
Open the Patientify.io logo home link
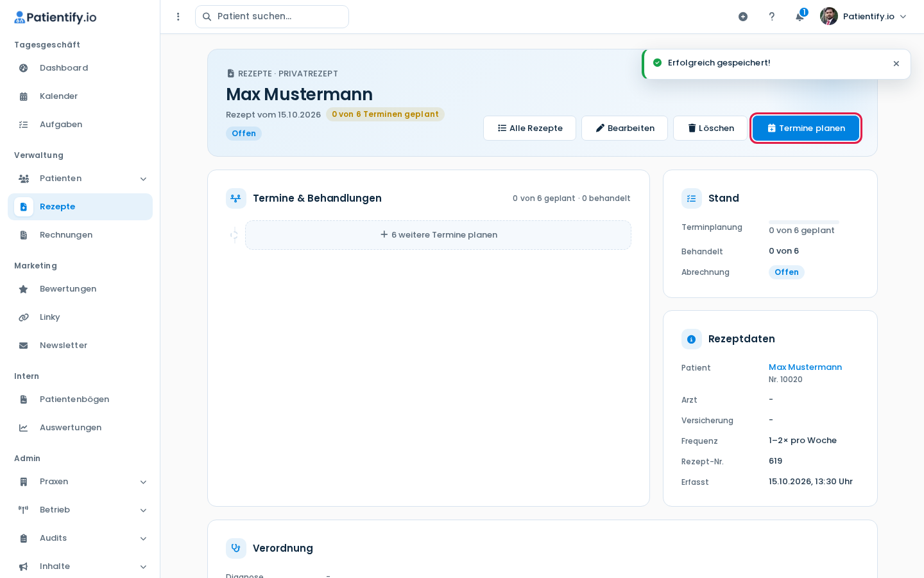[x=55, y=17]
